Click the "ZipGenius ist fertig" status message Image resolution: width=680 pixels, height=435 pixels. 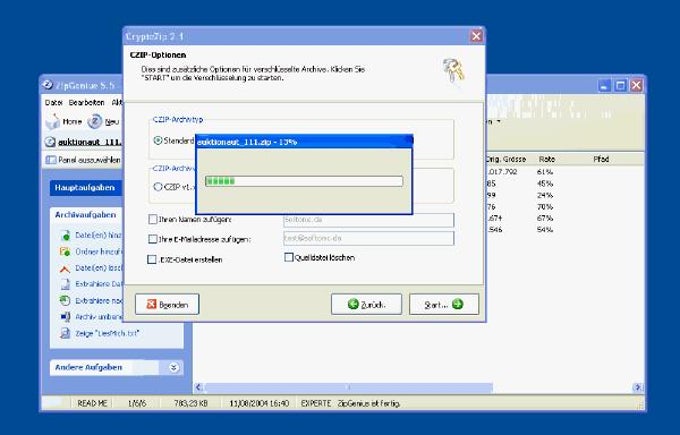pyautogui.click(x=369, y=403)
